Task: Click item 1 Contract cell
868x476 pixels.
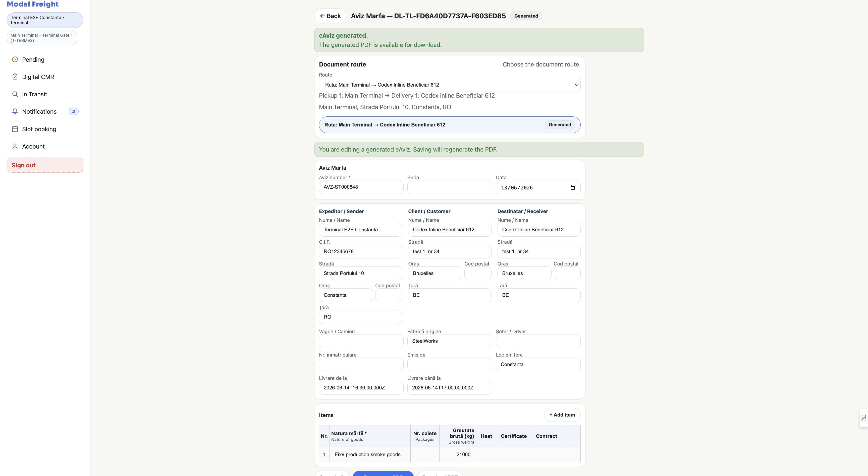Action: (546, 454)
